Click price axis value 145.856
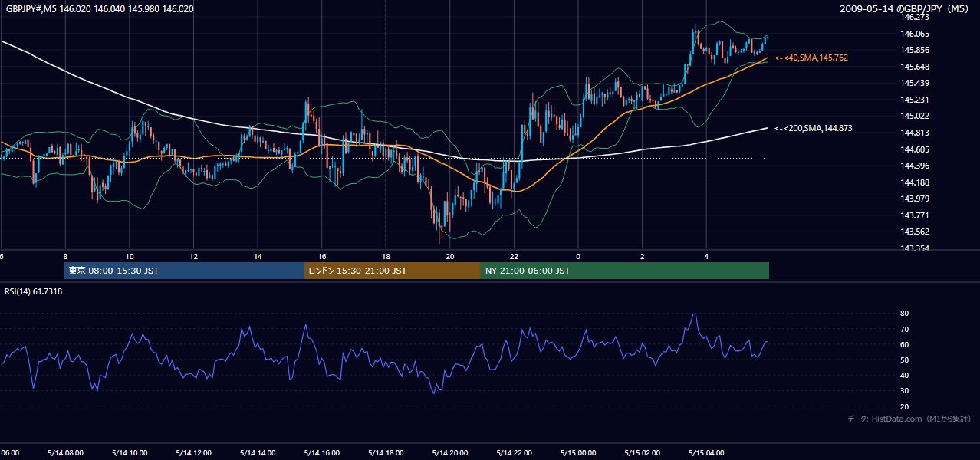The height and width of the screenshot is (460, 980). coord(916,50)
